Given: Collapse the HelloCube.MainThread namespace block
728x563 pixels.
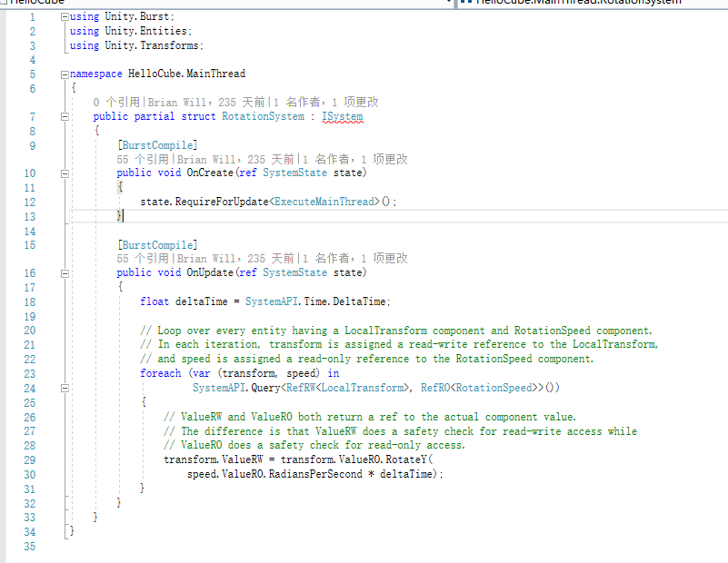Looking at the screenshot, I should (65, 74).
